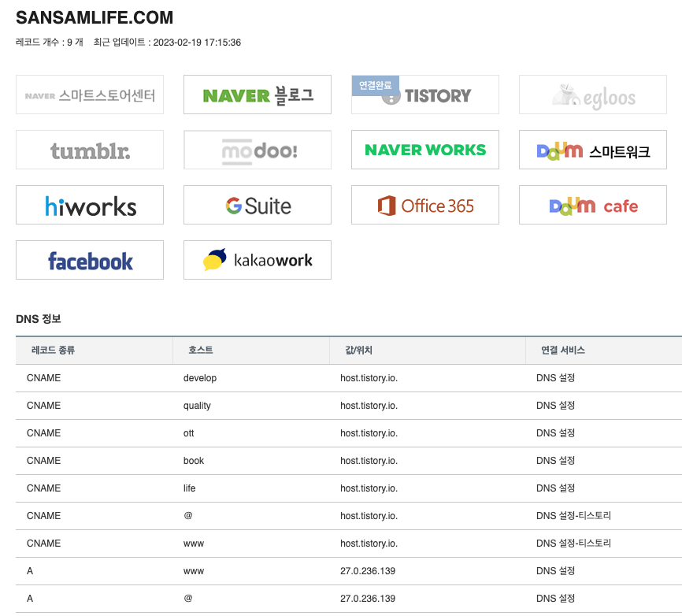Open the hiworks service card
This screenshot has height=616, width=682.
tap(90, 205)
